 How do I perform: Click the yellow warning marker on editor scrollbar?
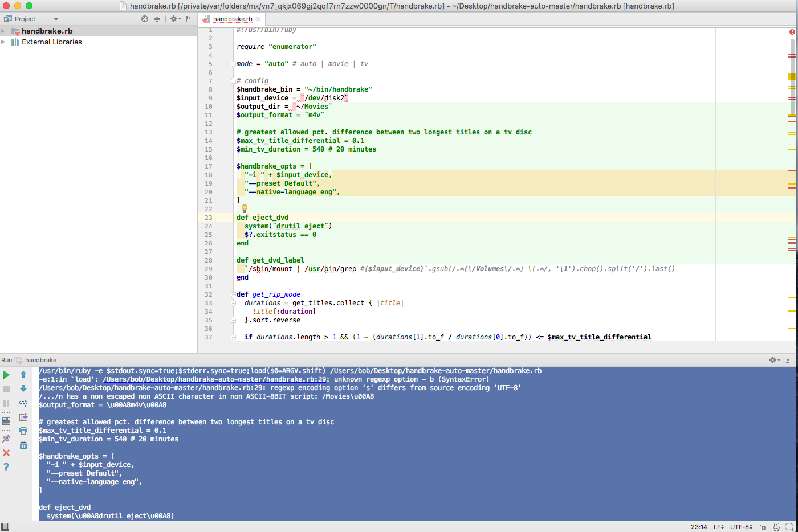tap(792, 76)
